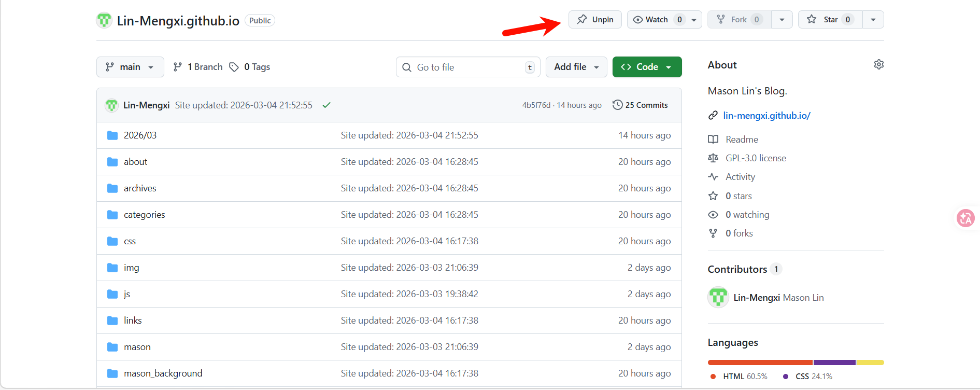Click the green commit status checkmark
This screenshot has width=980, height=390.
(326, 105)
